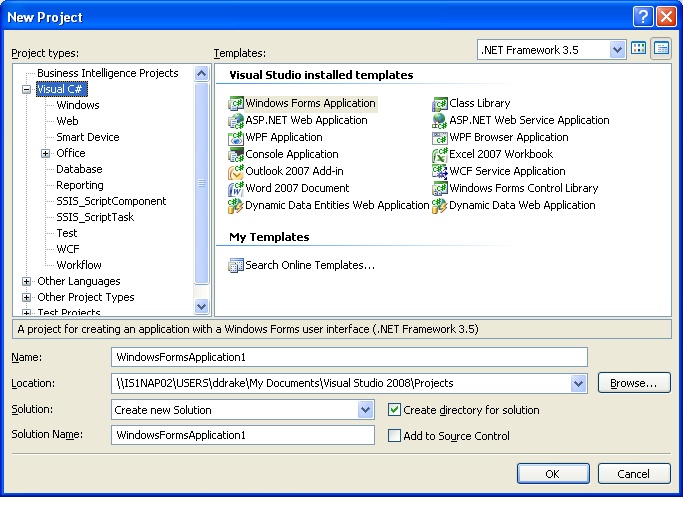
Task: Select the Outlook 2007 Add-in icon
Action: (236, 172)
